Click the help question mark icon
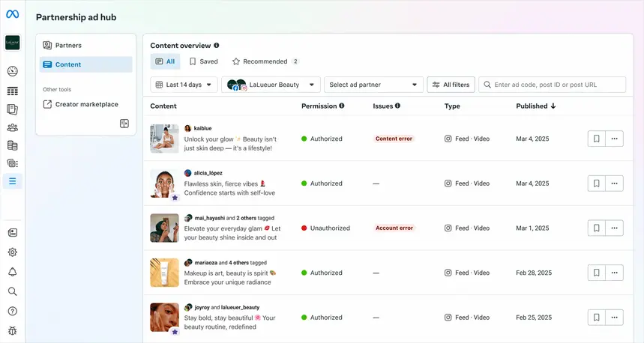The width and height of the screenshot is (644, 343). click(12, 311)
